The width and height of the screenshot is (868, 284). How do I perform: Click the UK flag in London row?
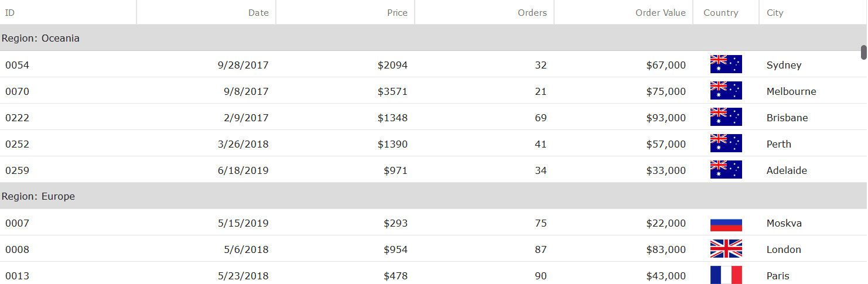point(726,249)
